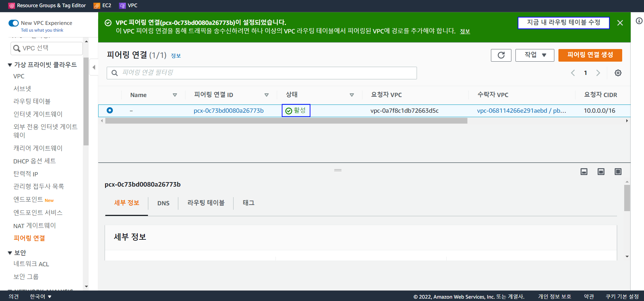This screenshot has width=644, height=301.
Task: Click the refresh peering connections button
Action: click(501, 55)
